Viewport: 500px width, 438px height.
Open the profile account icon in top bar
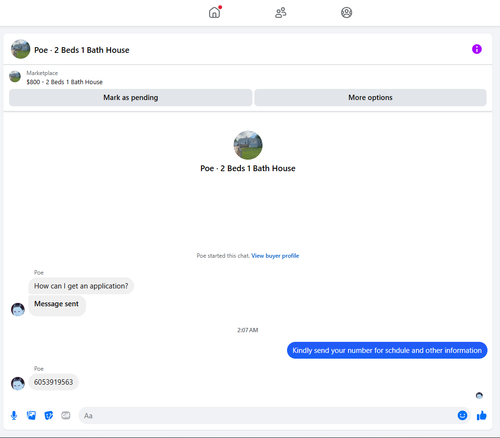point(346,13)
